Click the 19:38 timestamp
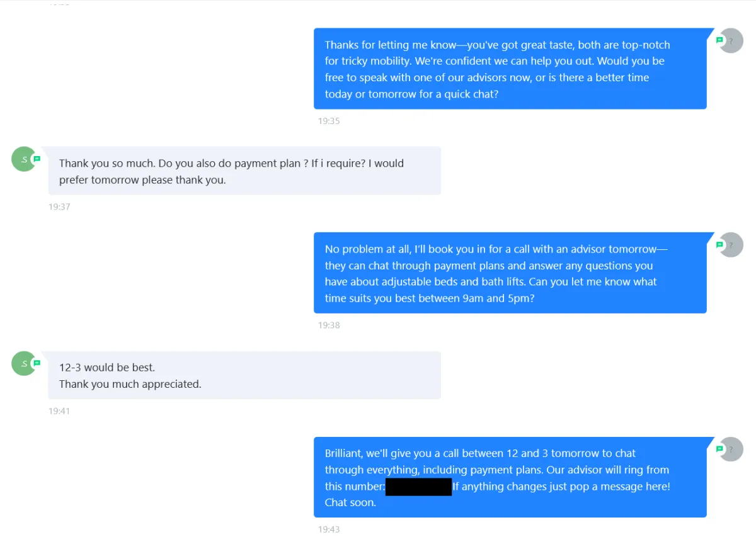This screenshot has height=537, width=756. pos(328,325)
